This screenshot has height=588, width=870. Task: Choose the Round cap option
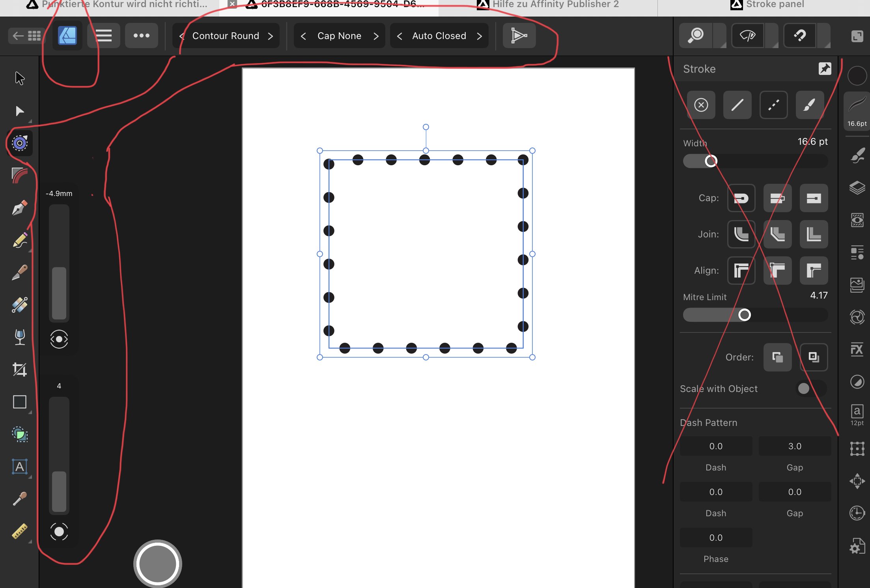pos(741,198)
